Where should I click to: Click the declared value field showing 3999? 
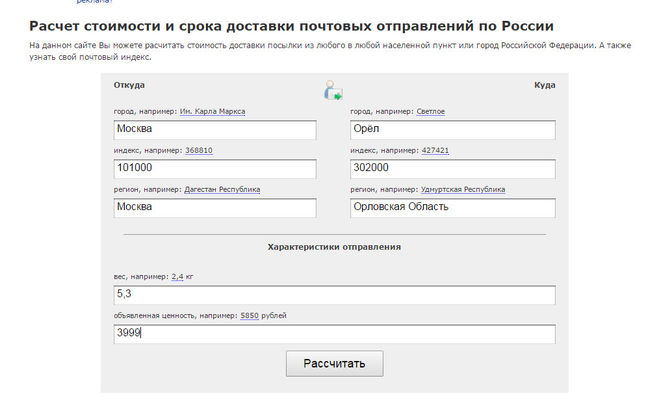coord(335,333)
